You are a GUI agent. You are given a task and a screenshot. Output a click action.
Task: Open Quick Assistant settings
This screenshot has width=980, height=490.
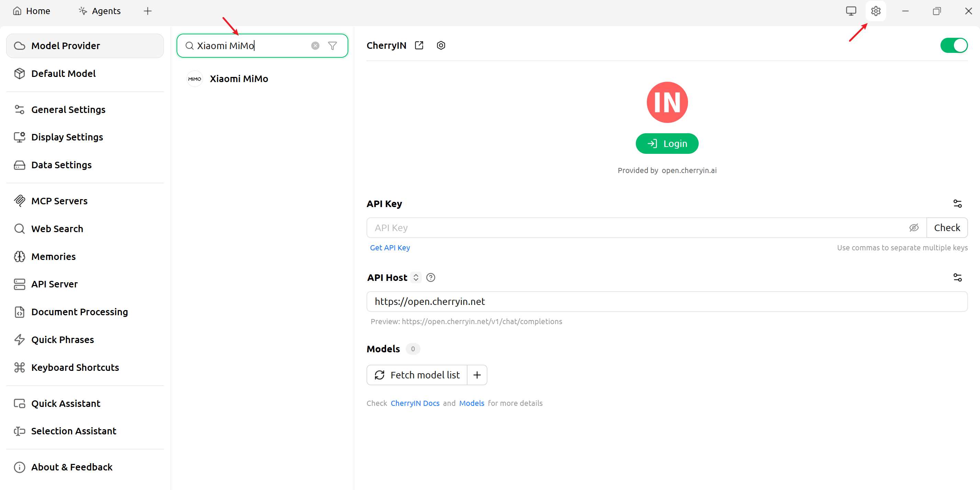click(x=85, y=404)
